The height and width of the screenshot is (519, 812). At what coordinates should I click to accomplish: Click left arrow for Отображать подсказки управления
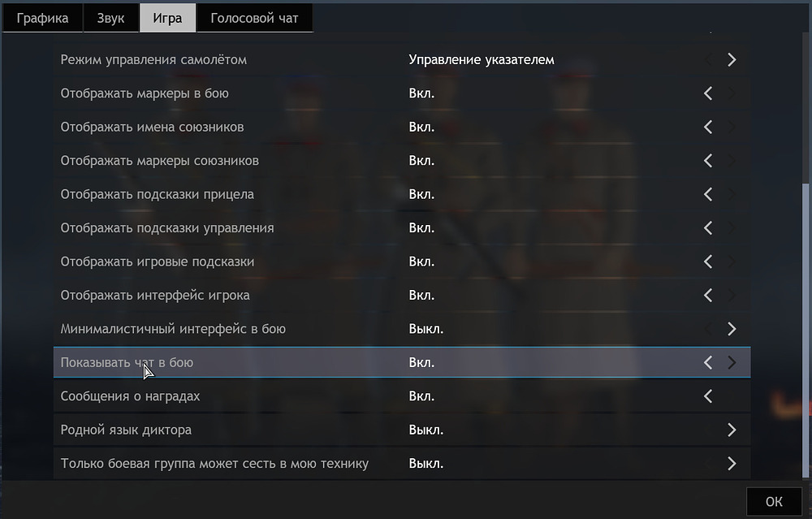point(708,228)
